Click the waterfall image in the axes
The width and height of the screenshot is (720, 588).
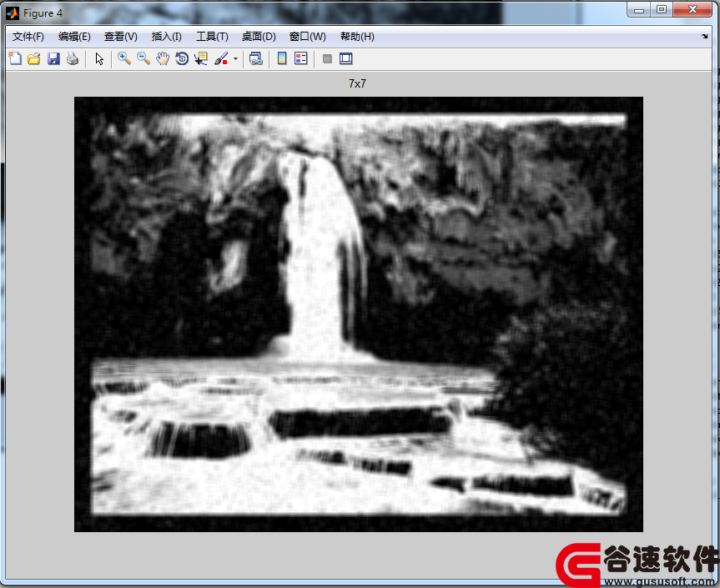pos(359,314)
